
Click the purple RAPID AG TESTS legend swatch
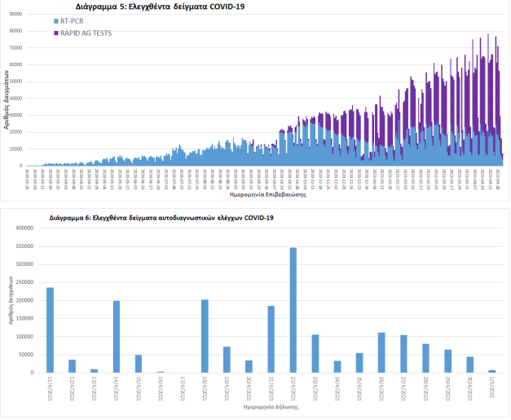(x=55, y=33)
